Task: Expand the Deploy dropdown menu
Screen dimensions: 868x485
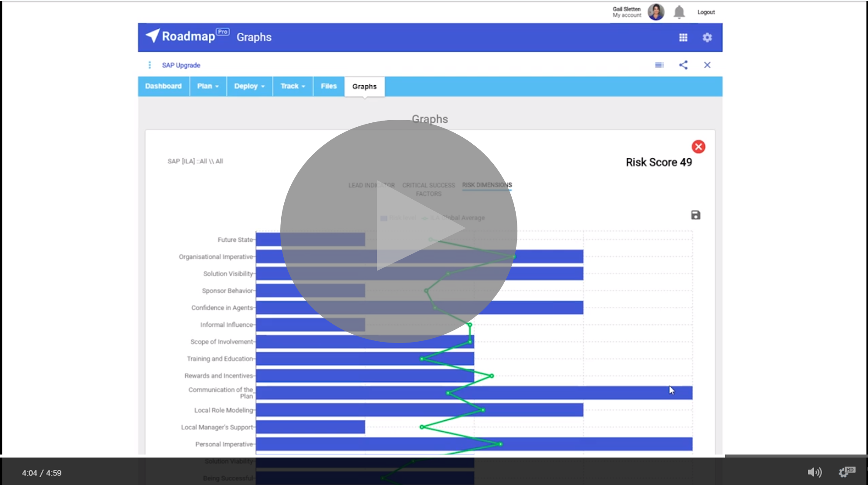Action: tap(249, 86)
